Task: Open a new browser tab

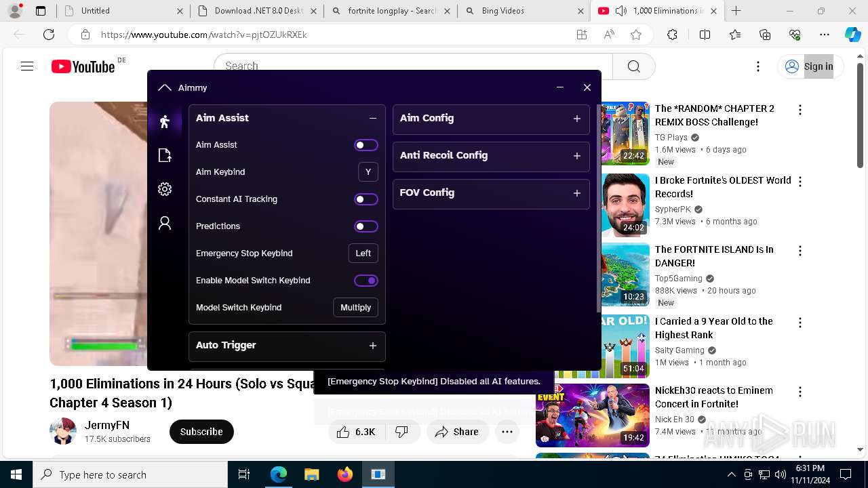Action: coord(736,11)
